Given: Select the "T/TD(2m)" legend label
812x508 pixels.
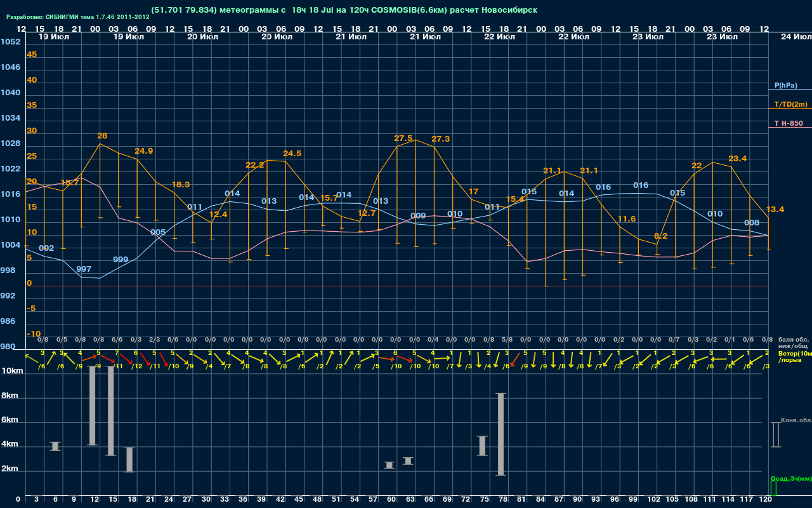Looking at the screenshot, I should coord(791,104).
